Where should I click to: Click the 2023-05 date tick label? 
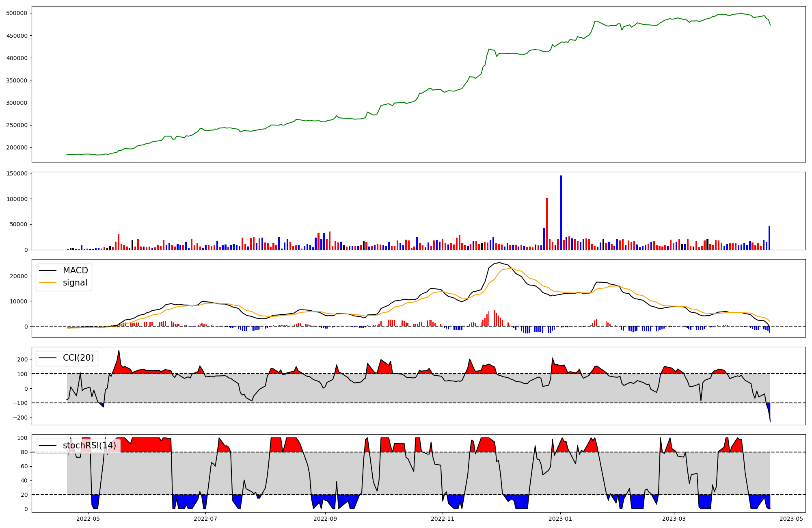791,519
